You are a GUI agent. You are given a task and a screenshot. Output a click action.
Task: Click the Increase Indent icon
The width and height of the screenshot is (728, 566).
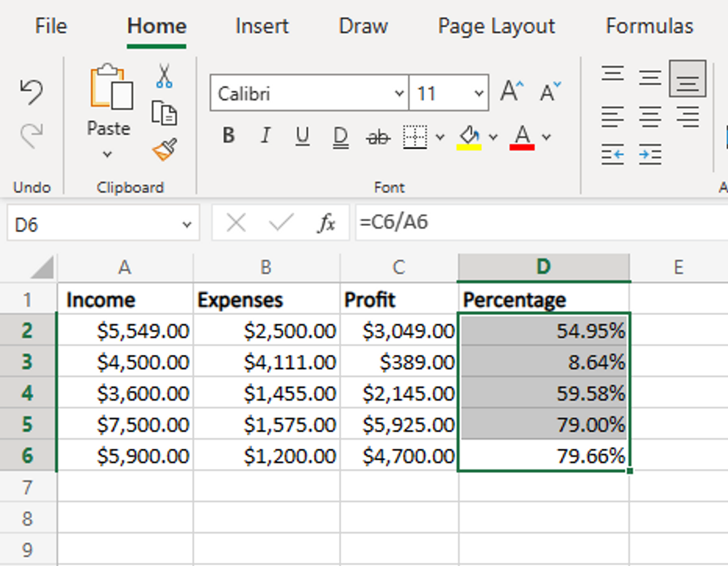click(x=649, y=155)
